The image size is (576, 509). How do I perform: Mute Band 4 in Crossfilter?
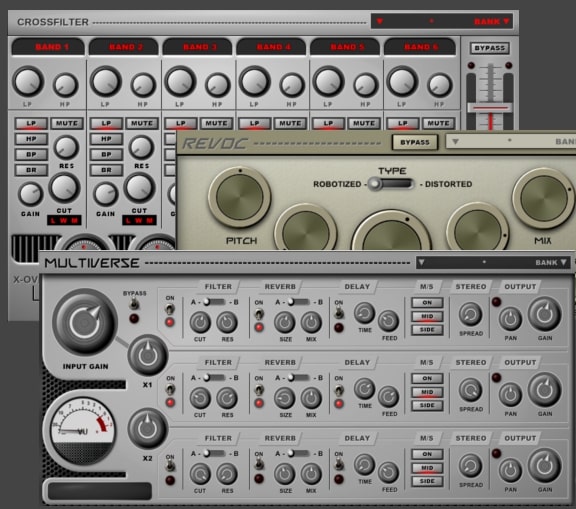(x=290, y=123)
